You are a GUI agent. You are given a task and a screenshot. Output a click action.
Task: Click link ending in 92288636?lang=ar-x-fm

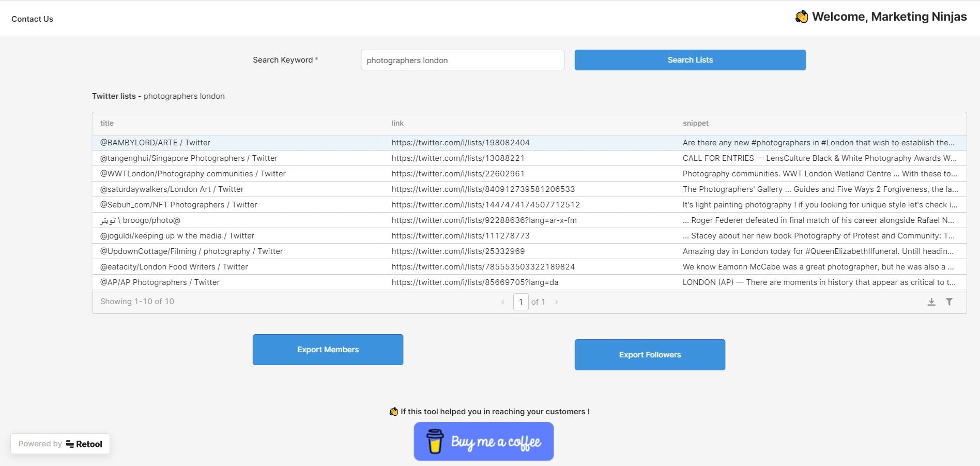click(484, 220)
